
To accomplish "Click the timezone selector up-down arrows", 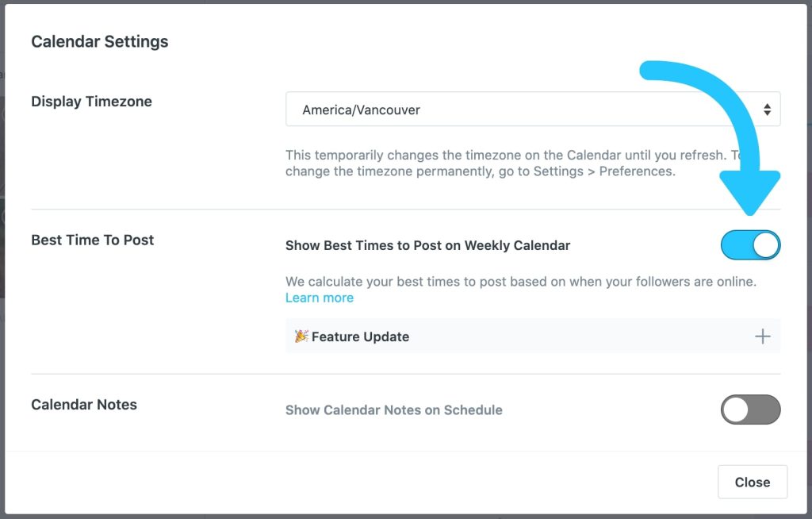I will click(x=767, y=110).
